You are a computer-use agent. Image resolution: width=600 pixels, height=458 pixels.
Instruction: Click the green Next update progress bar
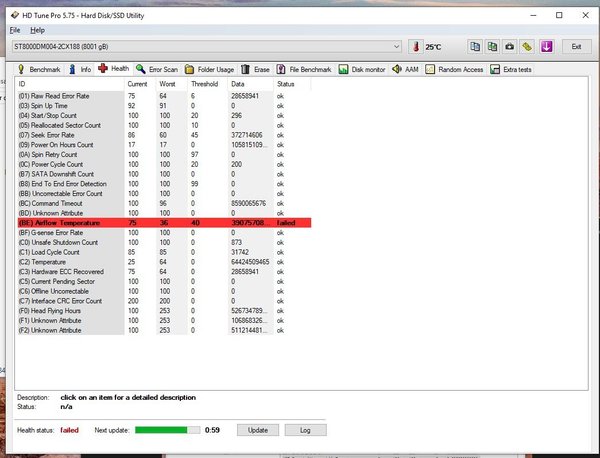coord(161,429)
